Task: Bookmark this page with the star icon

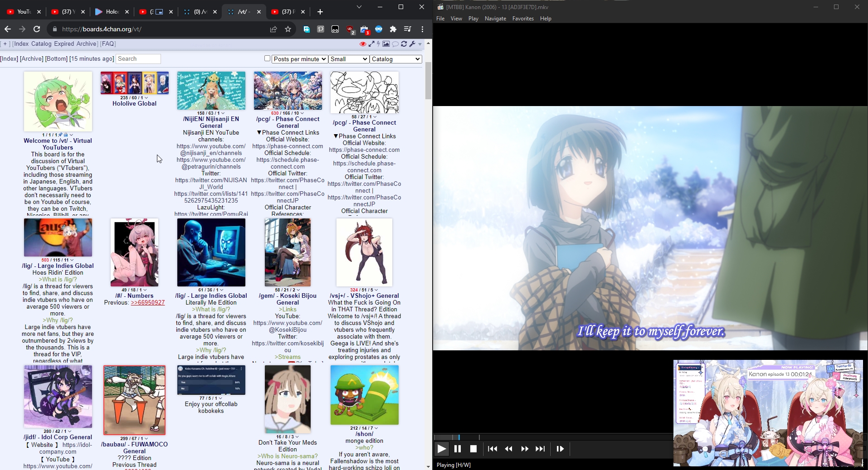Action: click(288, 29)
